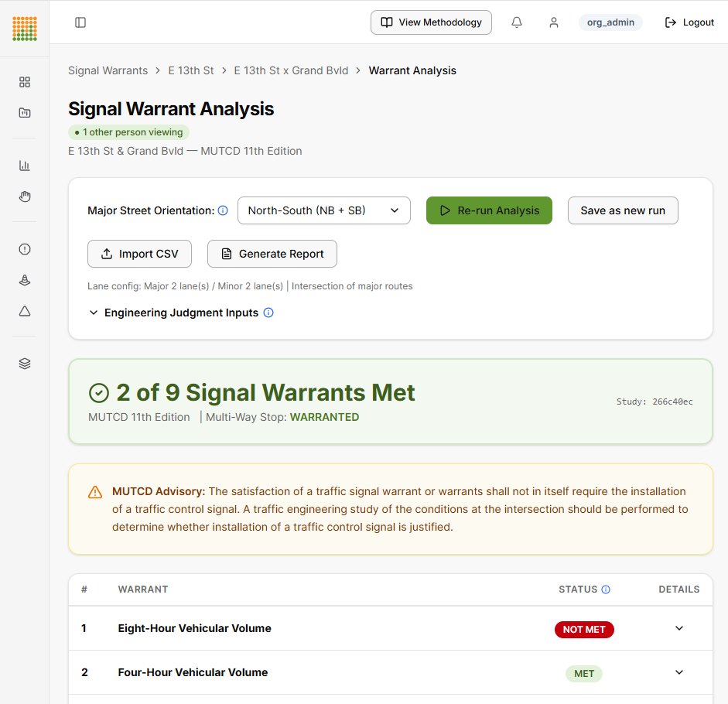Click View Methodology button

[x=431, y=22]
